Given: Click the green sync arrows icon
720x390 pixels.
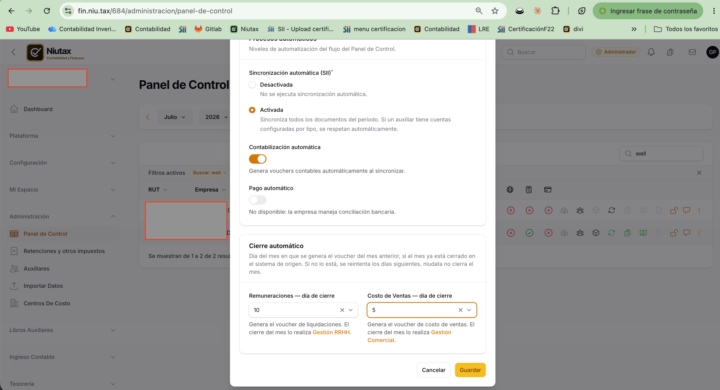Looking at the screenshot, I should (x=611, y=233).
